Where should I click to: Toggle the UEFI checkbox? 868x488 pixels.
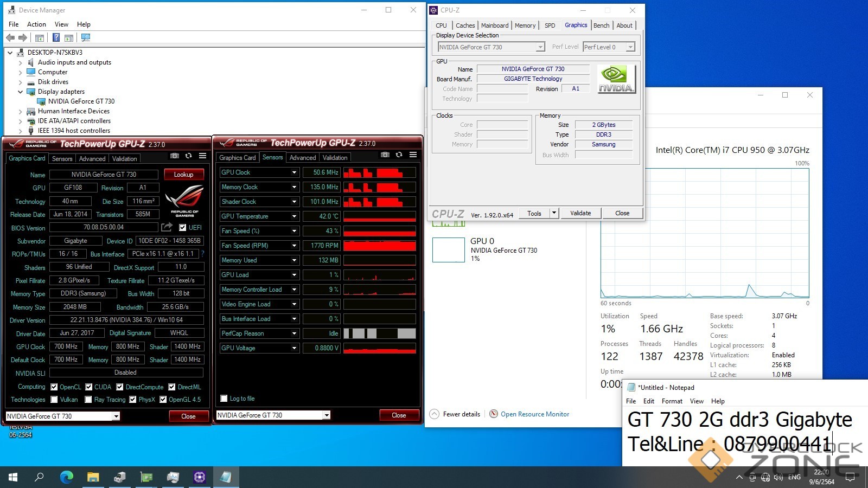pos(183,228)
